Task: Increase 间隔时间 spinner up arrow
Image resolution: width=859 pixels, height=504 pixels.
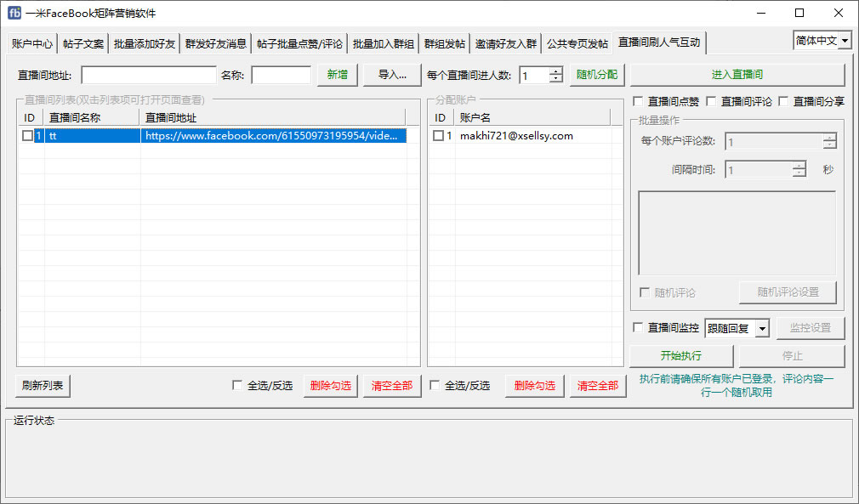Action: [799, 166]
